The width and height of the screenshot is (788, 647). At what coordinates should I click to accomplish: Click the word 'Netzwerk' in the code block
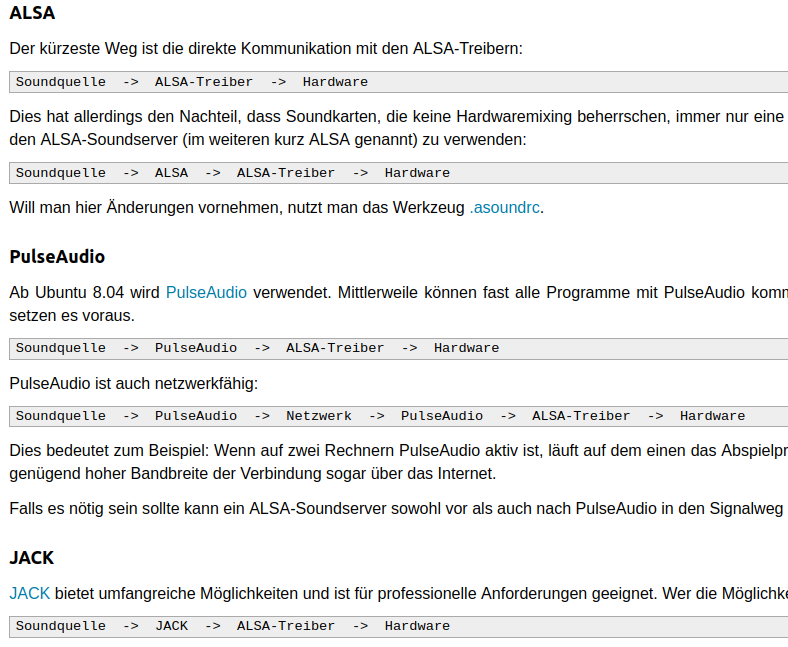click(x=319, y=416)
